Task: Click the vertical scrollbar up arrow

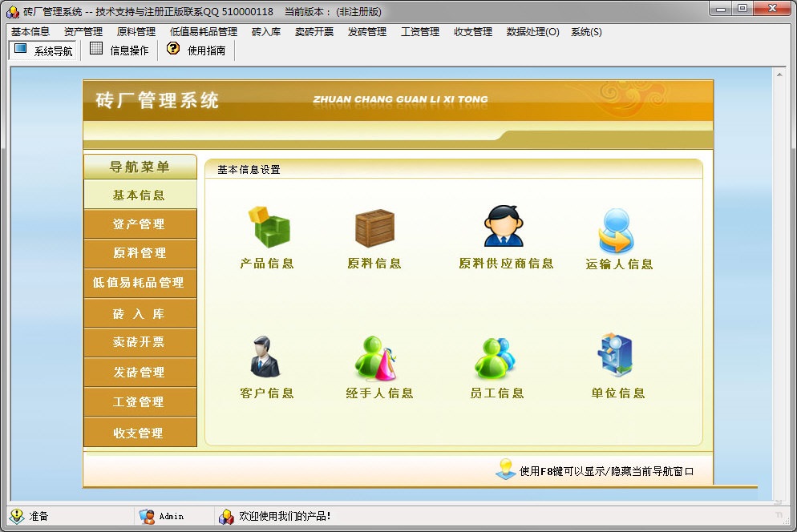Action: tap(779, 74)
